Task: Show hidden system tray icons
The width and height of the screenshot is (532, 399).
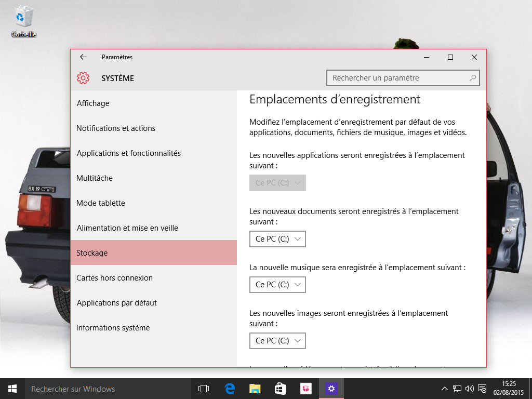Action: (445, 389)
